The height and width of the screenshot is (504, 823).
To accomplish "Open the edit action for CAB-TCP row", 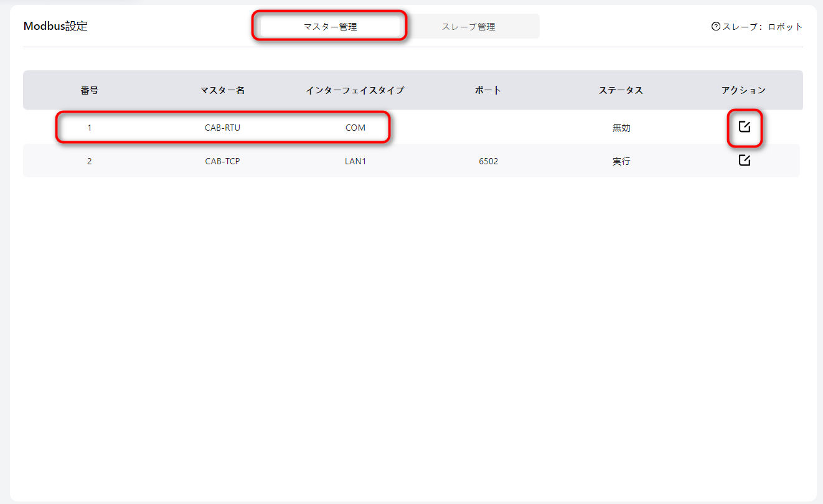I will click(744, 161).
